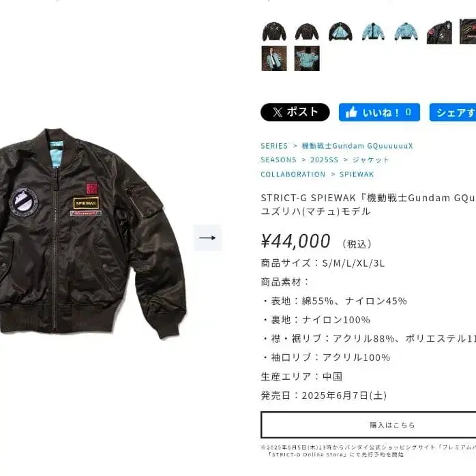Open the SEASONS breadcrumb link
Viewport: 476px width, 476px height.
click(278, 160)
